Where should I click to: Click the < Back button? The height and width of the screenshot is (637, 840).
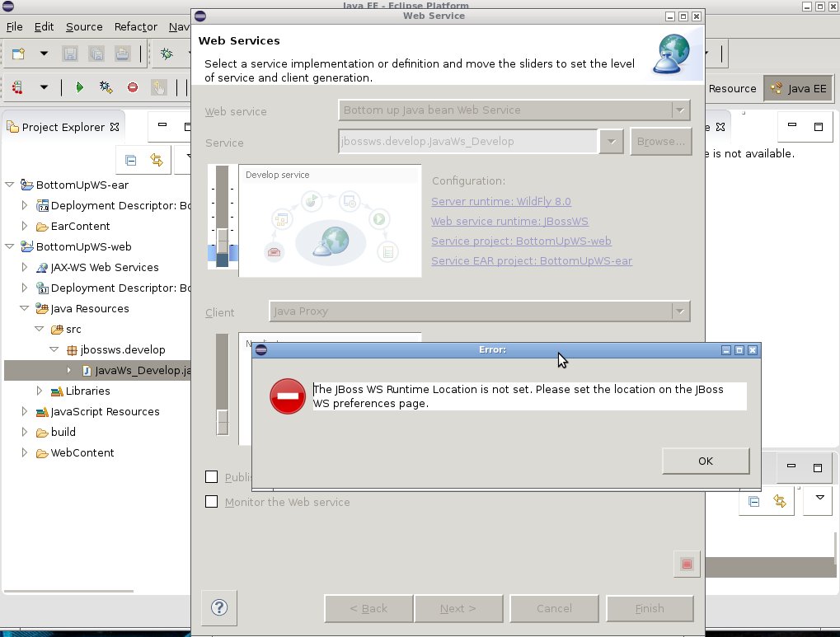(x=368, y=609)
